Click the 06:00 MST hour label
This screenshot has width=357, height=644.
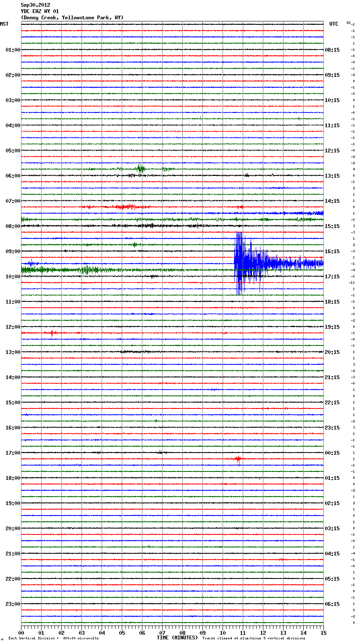(13, 176)
